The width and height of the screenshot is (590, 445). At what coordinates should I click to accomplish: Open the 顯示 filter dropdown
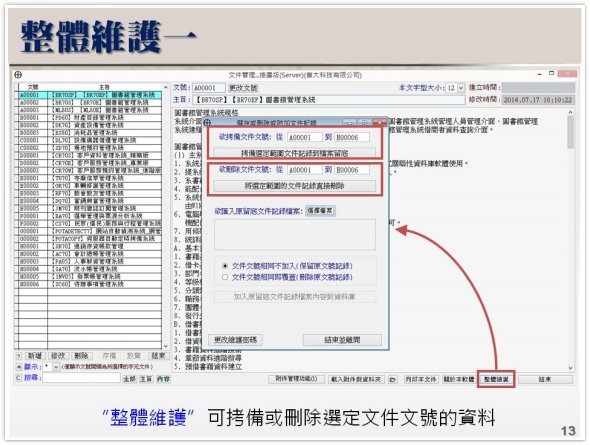[x=56, y=367]
